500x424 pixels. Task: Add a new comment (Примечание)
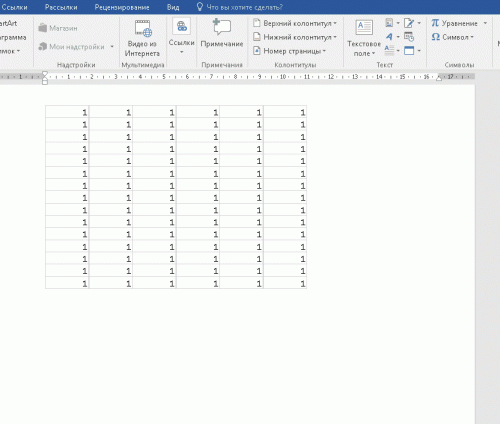[x=222, y=33]
